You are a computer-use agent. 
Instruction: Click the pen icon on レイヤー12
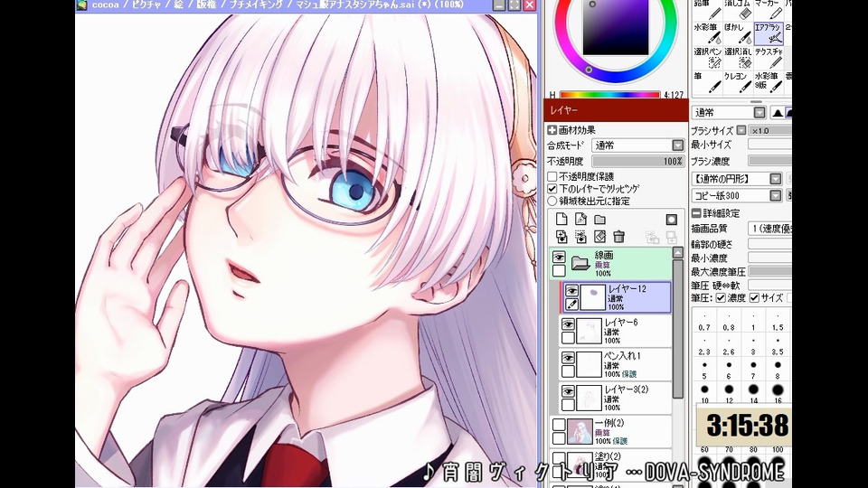(x=571, y=305)
